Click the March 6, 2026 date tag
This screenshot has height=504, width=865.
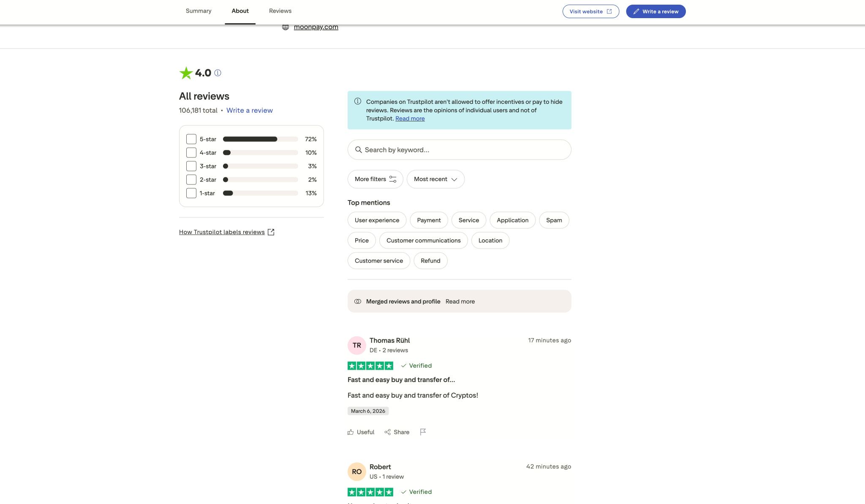pyautogui.click(x=368, y=411)
